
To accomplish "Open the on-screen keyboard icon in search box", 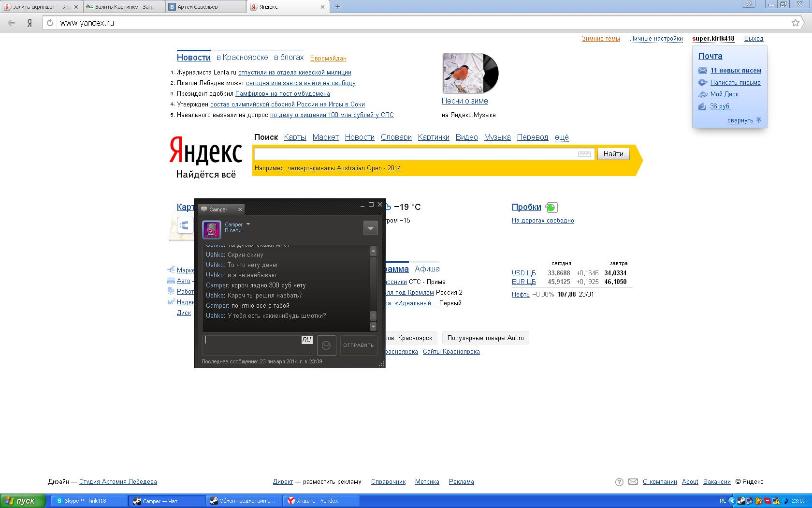I will point(584,154).
